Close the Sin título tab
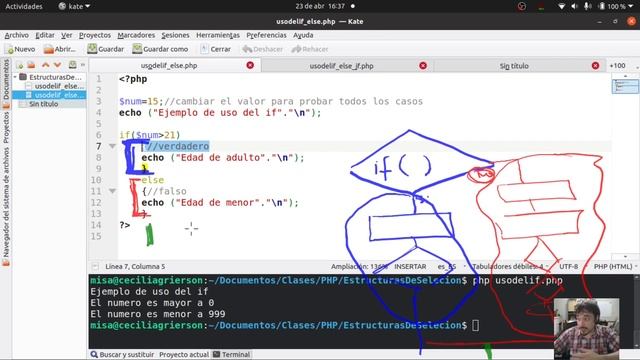Image resolution: width=640 pixels, height=360 pixels. coord(596,66)
